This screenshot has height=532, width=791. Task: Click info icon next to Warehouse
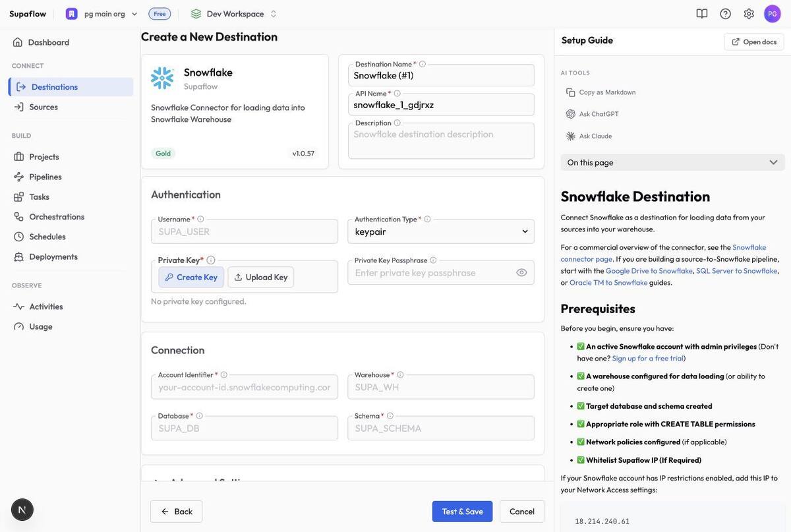coord(400,375)
